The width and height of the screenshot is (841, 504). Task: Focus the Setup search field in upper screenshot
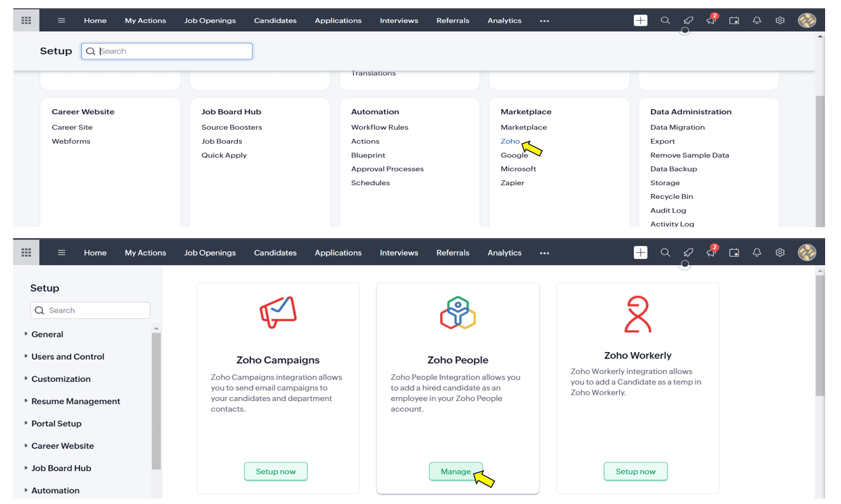point(167,51)
